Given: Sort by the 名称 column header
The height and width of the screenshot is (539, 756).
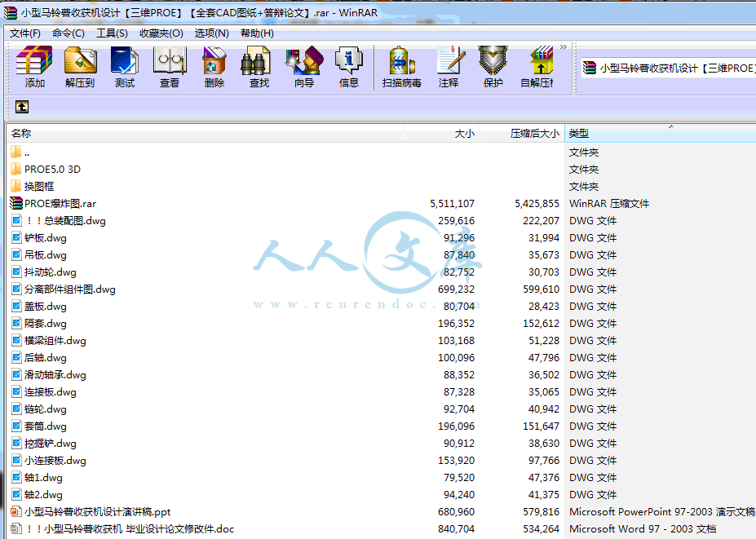Looking at the screenshot, I should tap(206, 134).
